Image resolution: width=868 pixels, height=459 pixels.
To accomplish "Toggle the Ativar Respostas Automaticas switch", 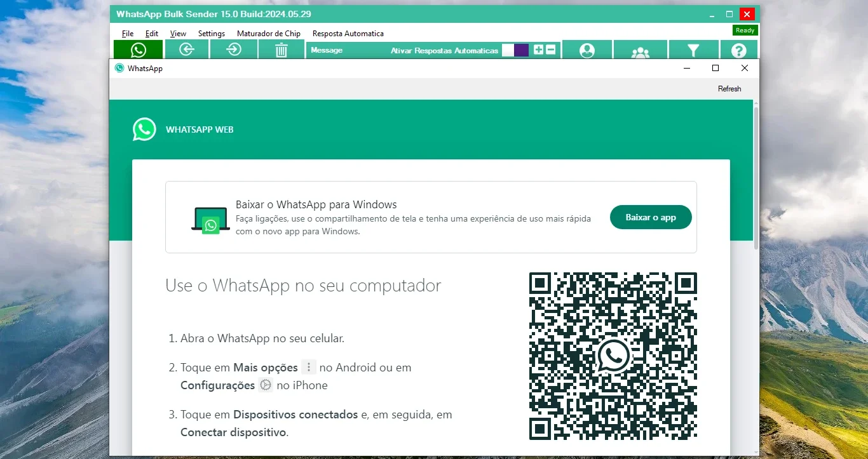I will pos(515,50).
